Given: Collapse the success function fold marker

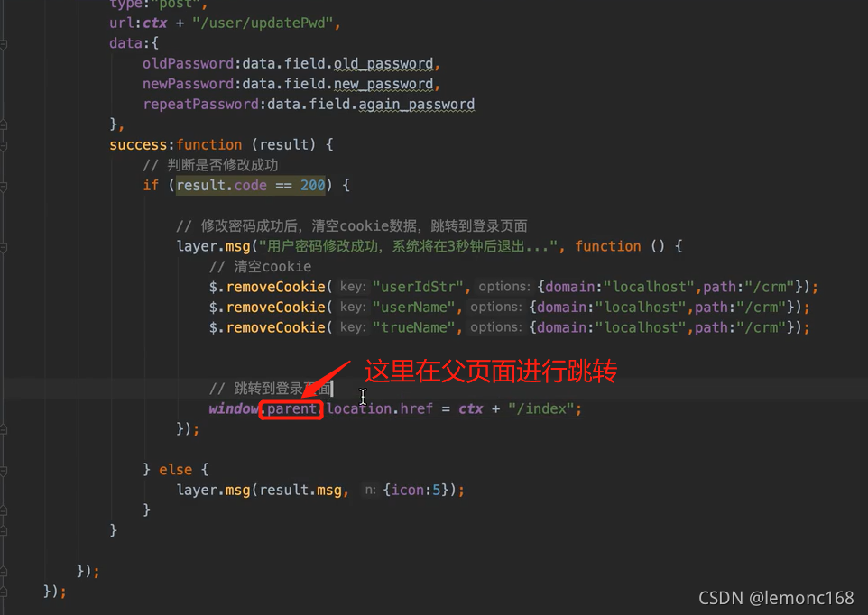Looking at the screenshot, I should coord(4,145).
